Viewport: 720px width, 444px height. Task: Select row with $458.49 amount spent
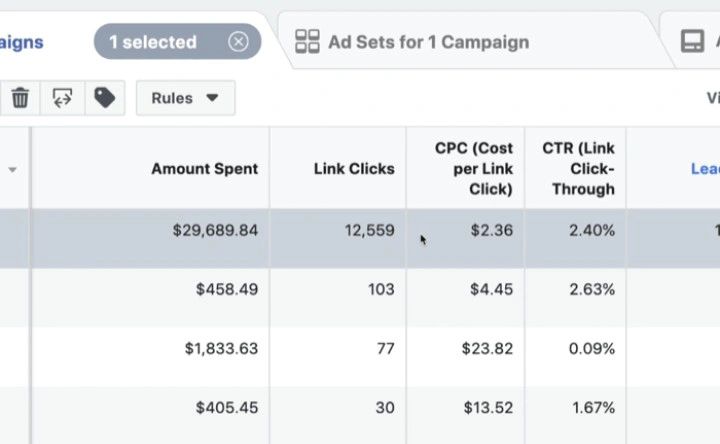tap(227, 289)
